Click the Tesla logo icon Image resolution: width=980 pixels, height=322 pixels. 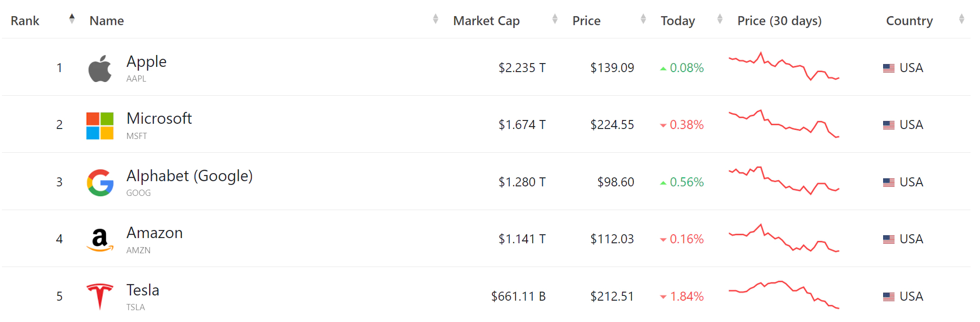point(100,296)
